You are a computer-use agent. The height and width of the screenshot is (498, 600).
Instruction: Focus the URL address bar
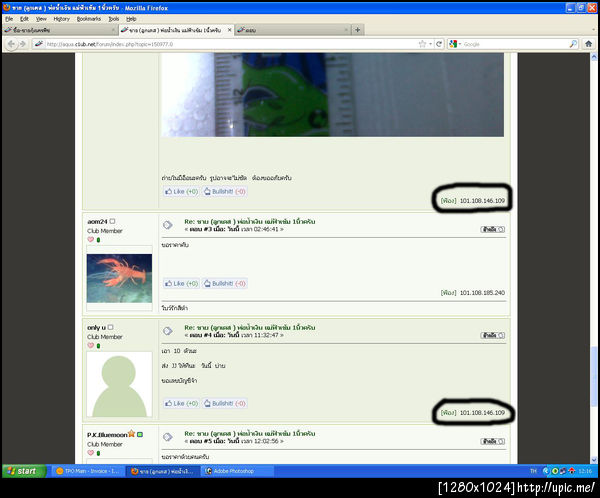[230, 44]
